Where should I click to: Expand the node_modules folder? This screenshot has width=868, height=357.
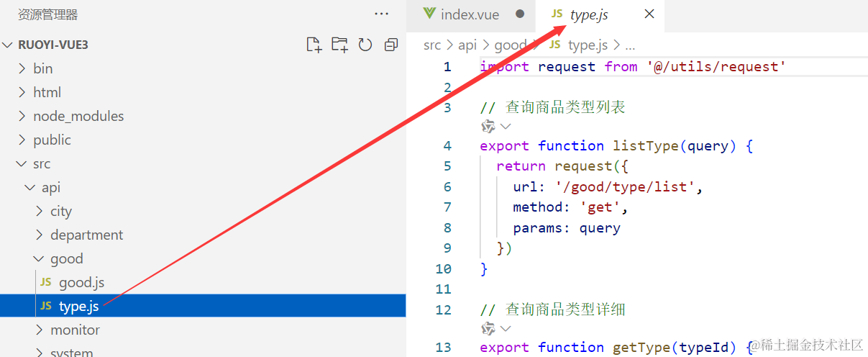[x=78, y=116]
